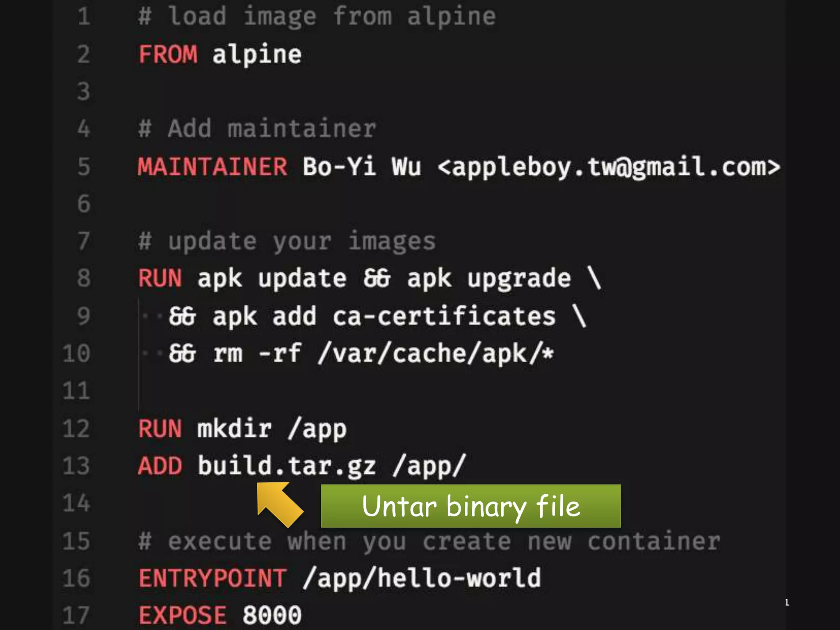
Task: Click the comment '# Add maintainer'
Action: tap(257, 129)
